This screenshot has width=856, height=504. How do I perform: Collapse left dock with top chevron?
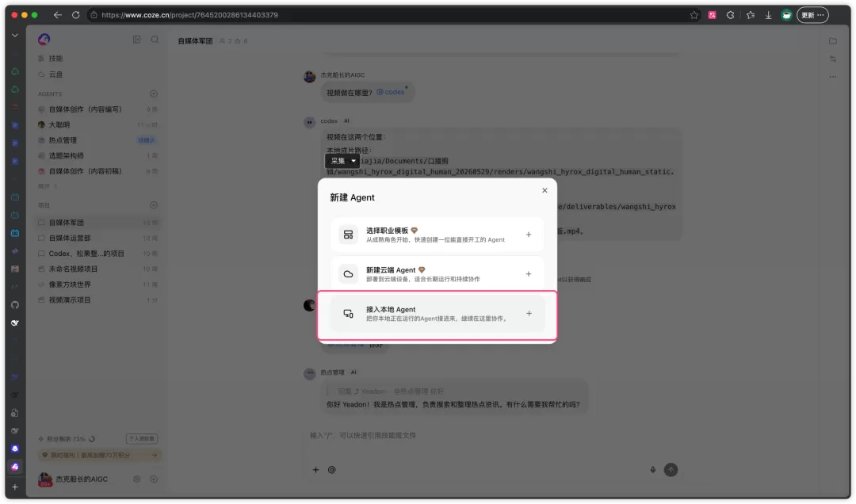pyautogui.click(x=15, y=35)
